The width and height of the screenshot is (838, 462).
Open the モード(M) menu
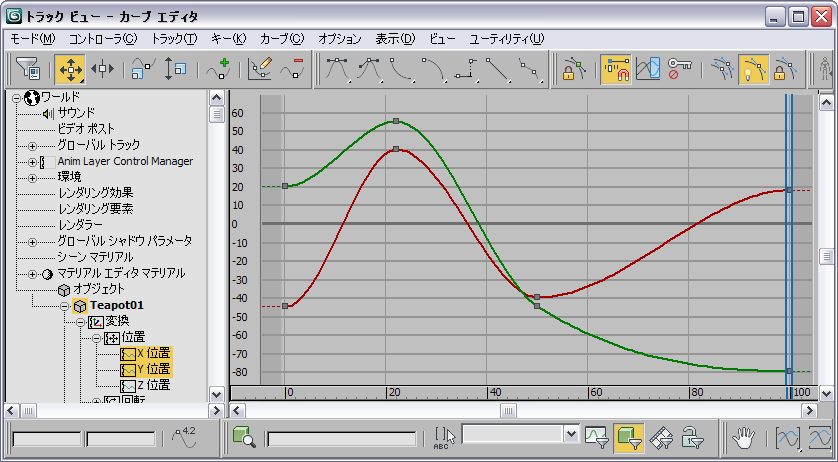[x=33, y=39]
